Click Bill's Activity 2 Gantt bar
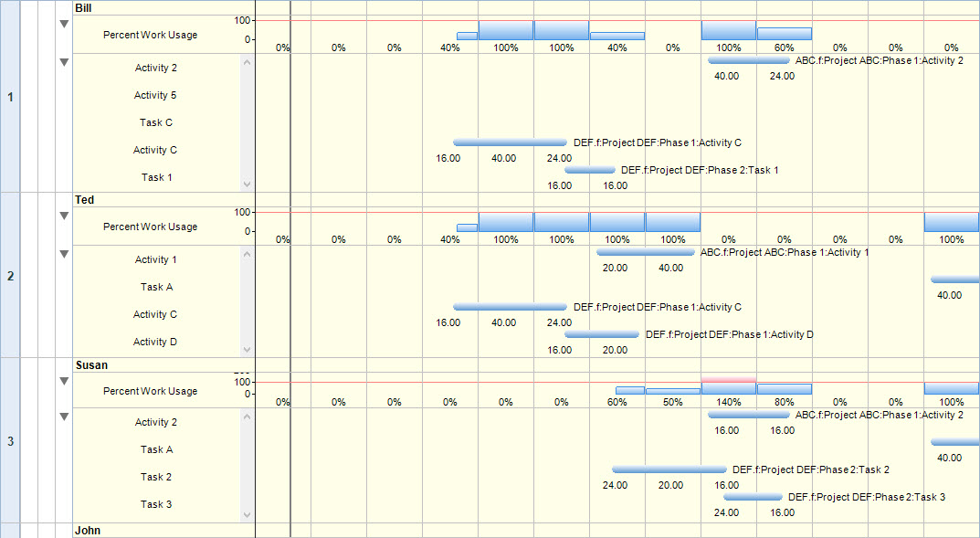 [748, 60]
